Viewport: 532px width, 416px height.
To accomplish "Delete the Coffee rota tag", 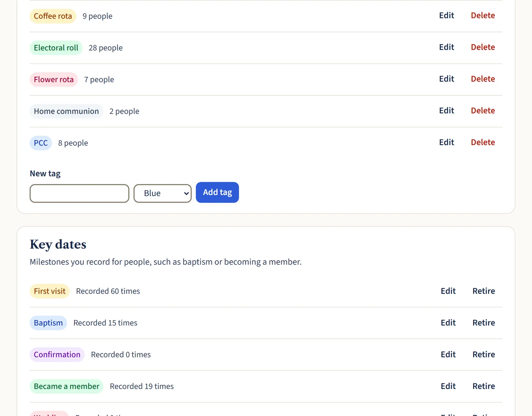I will (x=483, y=16).
